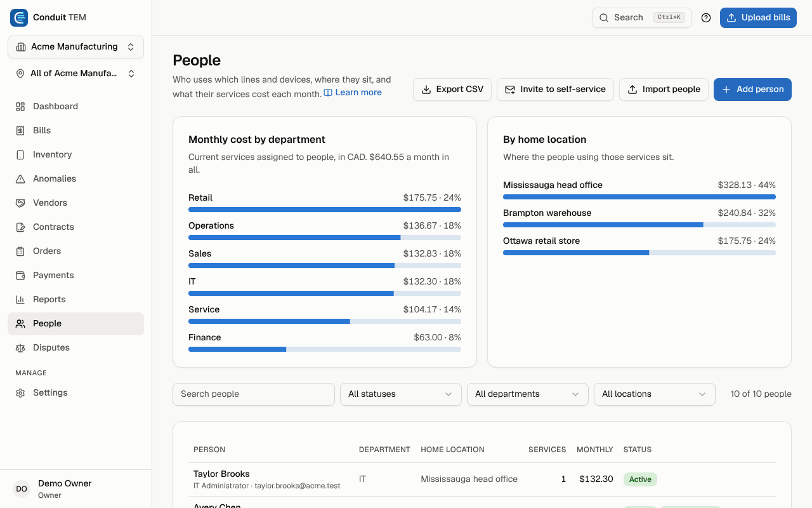Expand the All of Acme Manufacturing location selector
This screenshot has height=508, width=812.
[x=76, y=74]
